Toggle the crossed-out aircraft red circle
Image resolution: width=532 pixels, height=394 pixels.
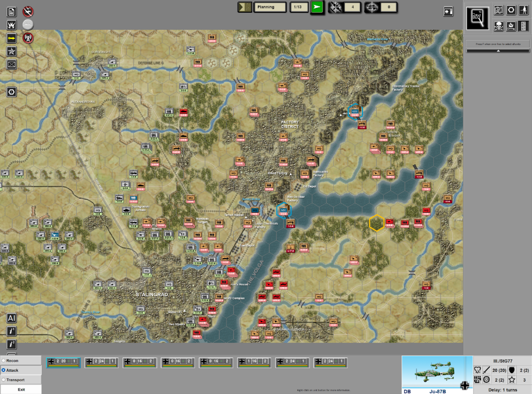coord(28,12)
